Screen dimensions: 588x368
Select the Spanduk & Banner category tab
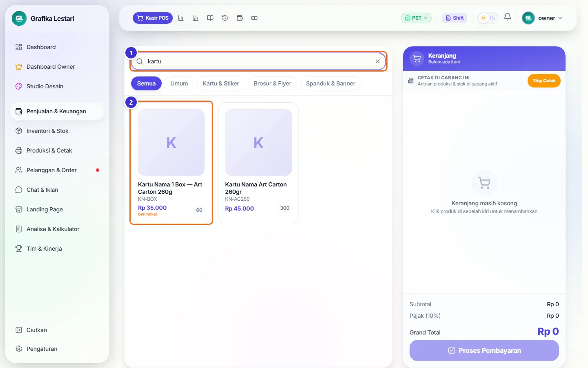331,83
